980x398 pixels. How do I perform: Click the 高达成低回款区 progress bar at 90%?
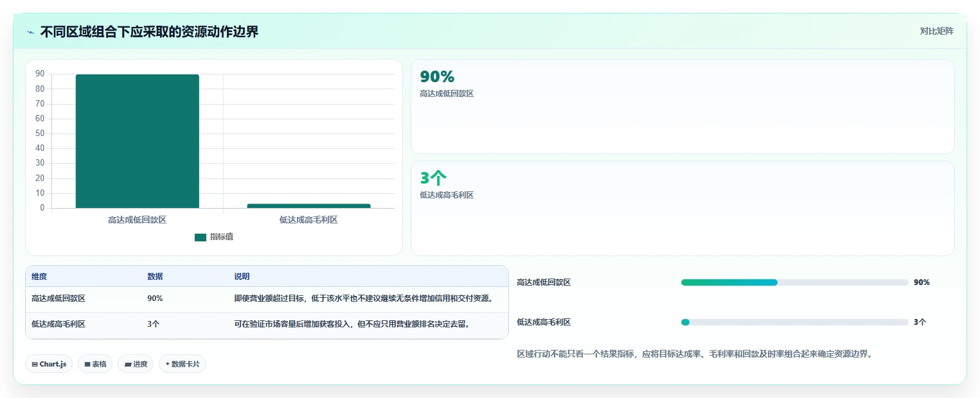pyautogui.click(x=795, y=282)
